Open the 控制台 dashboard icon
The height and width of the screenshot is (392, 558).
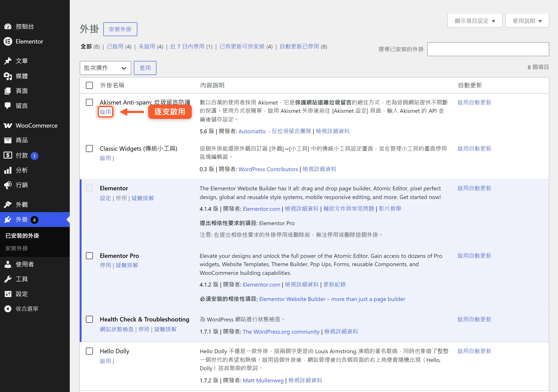tap(8, 27)
